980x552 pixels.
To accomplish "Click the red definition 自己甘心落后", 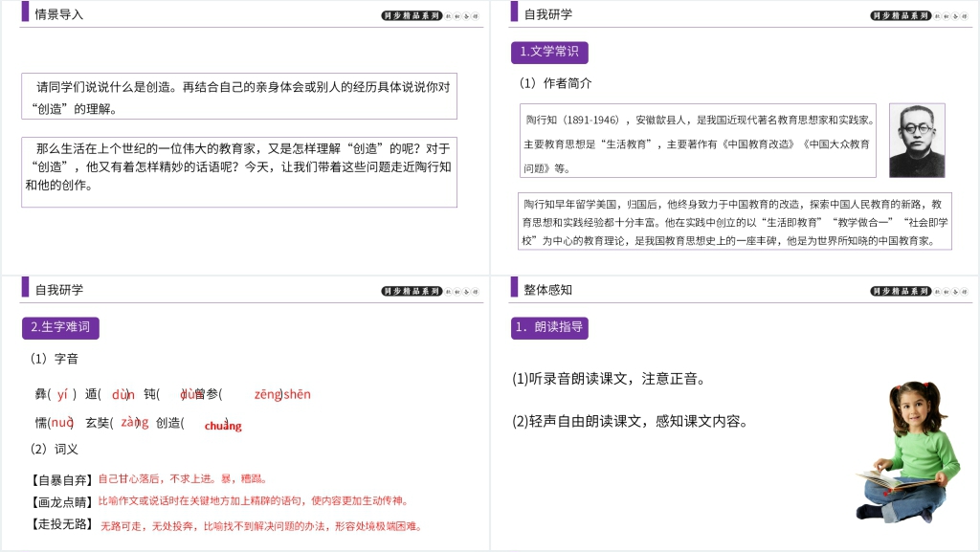I will click(x=183, y=479).
